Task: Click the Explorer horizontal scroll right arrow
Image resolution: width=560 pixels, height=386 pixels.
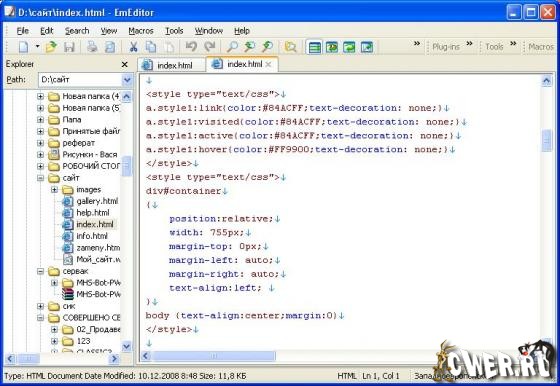Action: pos(114,359)
